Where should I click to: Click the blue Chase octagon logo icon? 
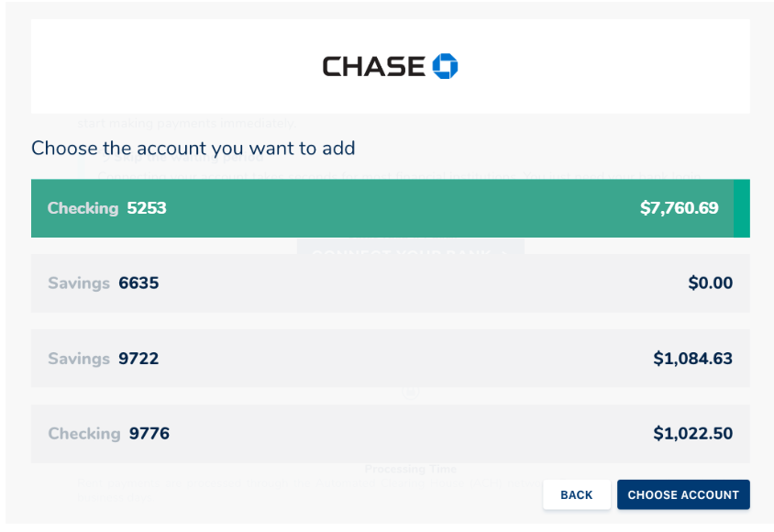pyautogui.click(x=445, y=66)
